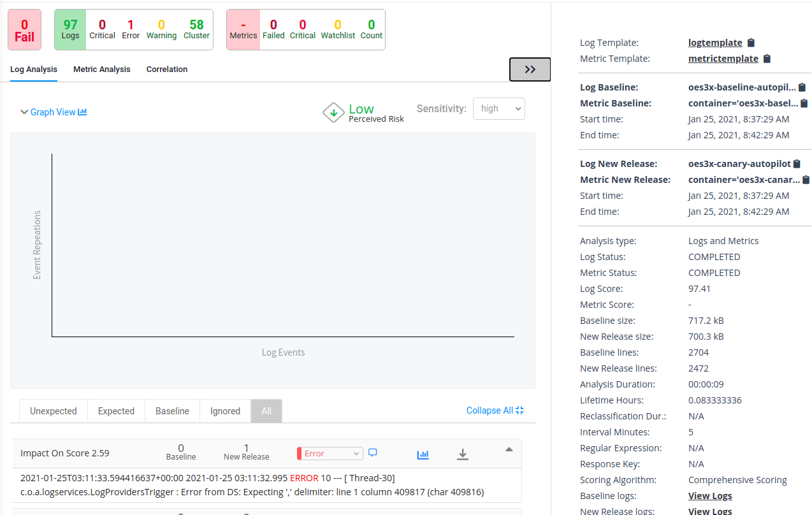The height and width of the screenshot is (515, 812).
Task: Copy the oes3x-baseline-autopil baseline name
Action: coord(802,87)
